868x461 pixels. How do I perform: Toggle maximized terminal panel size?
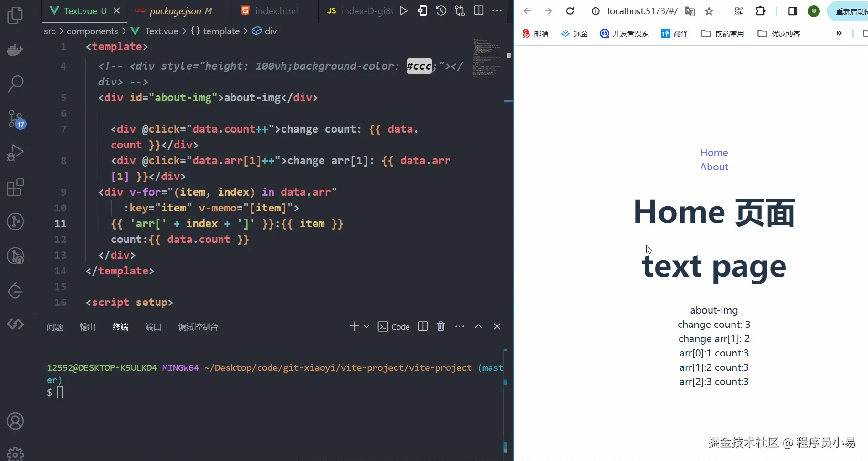tap(478, 326)
